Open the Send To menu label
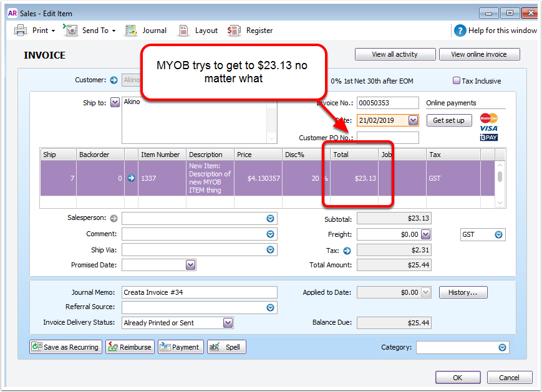Viewport: 542px width, 392px height. (x=95, y=31)
